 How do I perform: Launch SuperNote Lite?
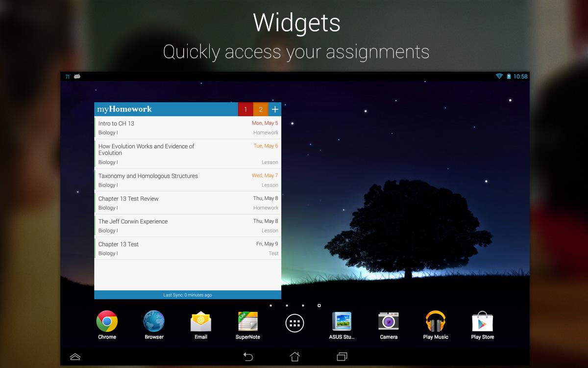(248, 324)
